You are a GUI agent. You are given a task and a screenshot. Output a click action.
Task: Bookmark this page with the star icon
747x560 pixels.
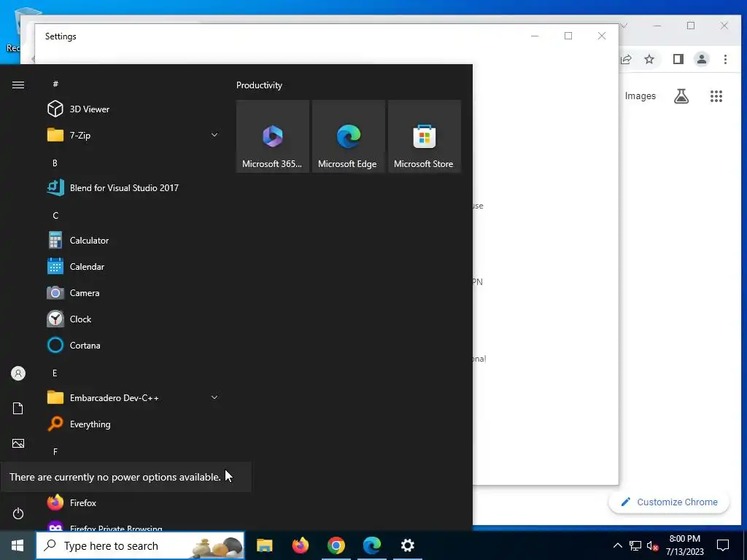coord(649,59)
